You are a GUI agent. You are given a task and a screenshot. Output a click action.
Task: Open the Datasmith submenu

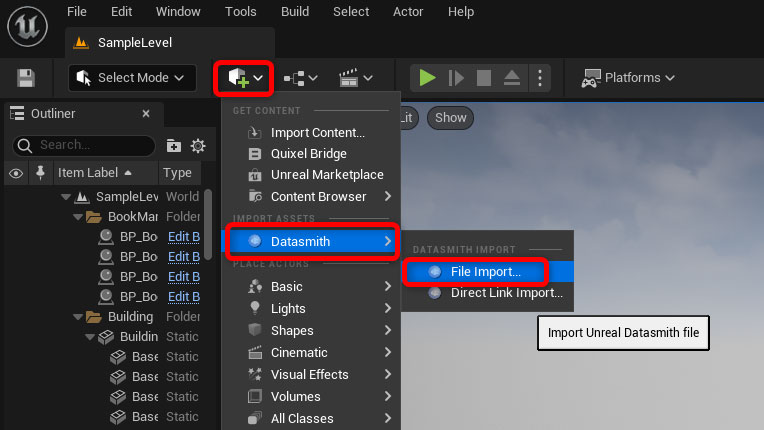tap(312, 242)
